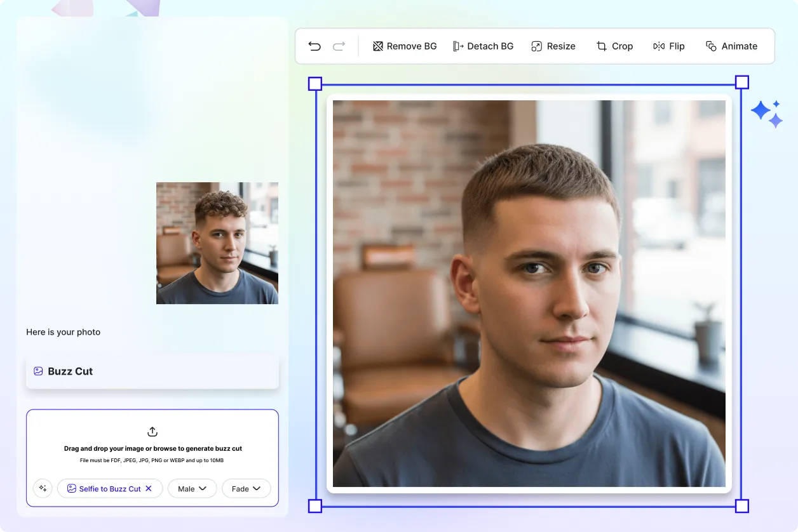Viewport: 798px width, 532px height.
Task: Click the upload arrow icon above the drop zone
Action: tap(152, 431)
